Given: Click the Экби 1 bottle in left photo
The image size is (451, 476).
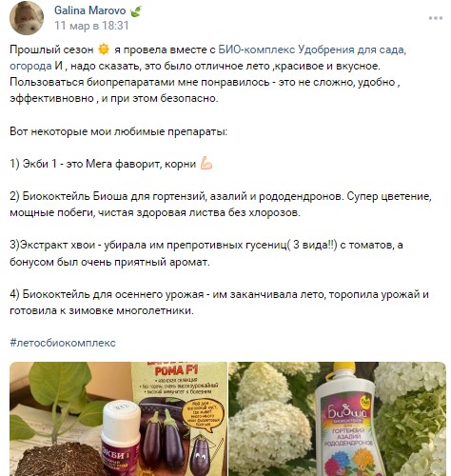Looking at the screenshot, I should 121,440.
